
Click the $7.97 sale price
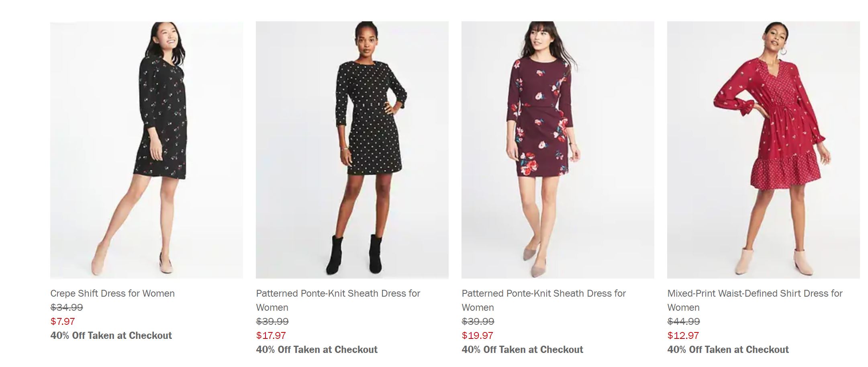(x=63, y=322)
